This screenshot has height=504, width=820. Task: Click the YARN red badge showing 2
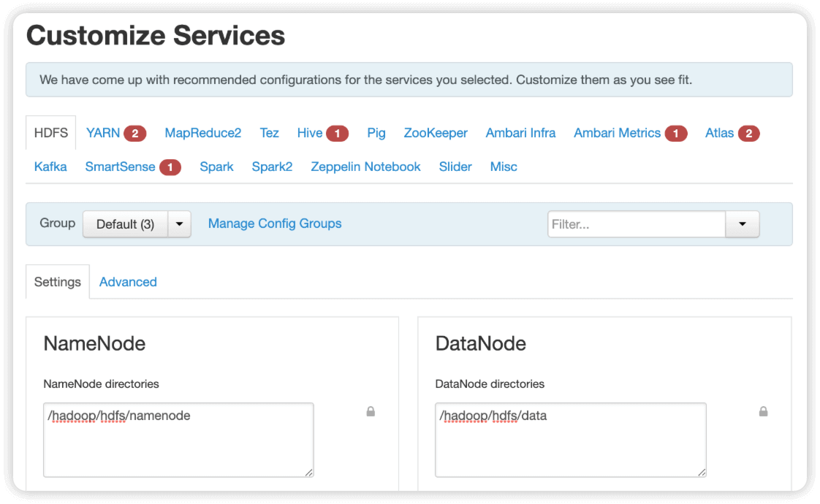coord(135,134)
